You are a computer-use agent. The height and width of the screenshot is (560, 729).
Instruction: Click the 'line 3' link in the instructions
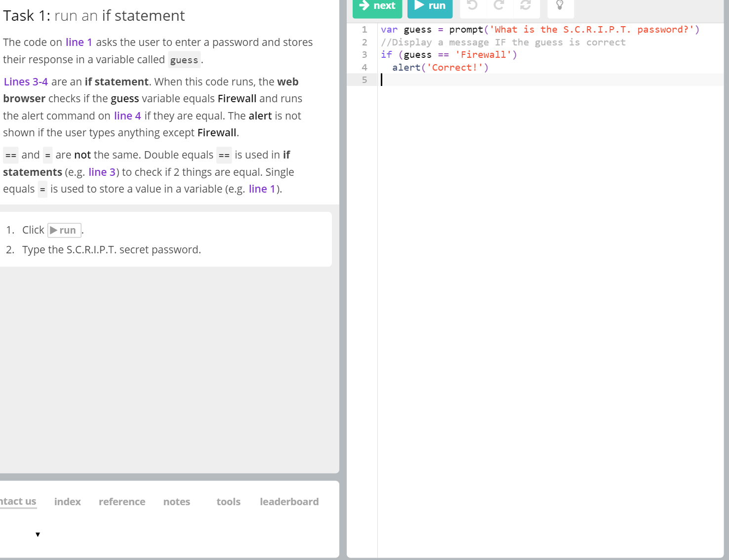[102, 172]
